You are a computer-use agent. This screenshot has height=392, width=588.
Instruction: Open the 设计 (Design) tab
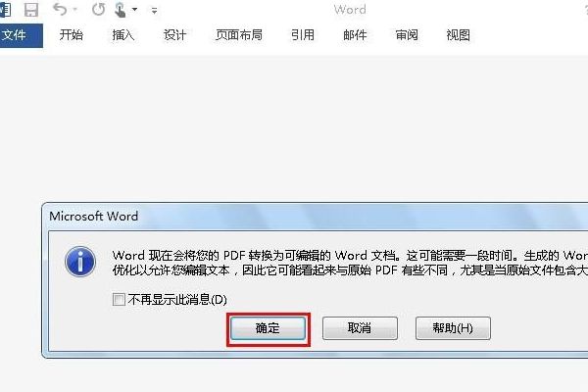(x=174, y=35)
